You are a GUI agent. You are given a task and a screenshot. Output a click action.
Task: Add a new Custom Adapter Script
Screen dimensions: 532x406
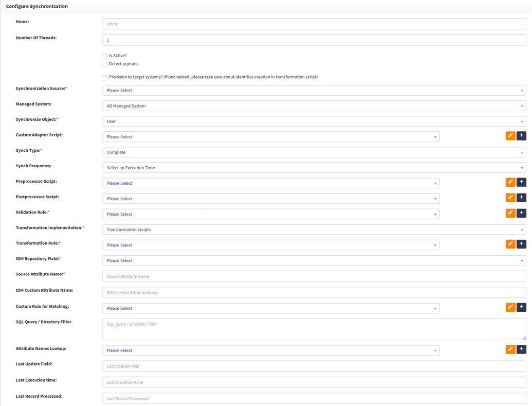522,135
